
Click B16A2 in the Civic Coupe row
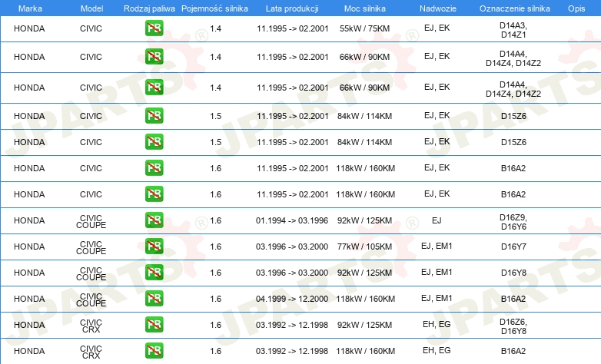(513, 299)
